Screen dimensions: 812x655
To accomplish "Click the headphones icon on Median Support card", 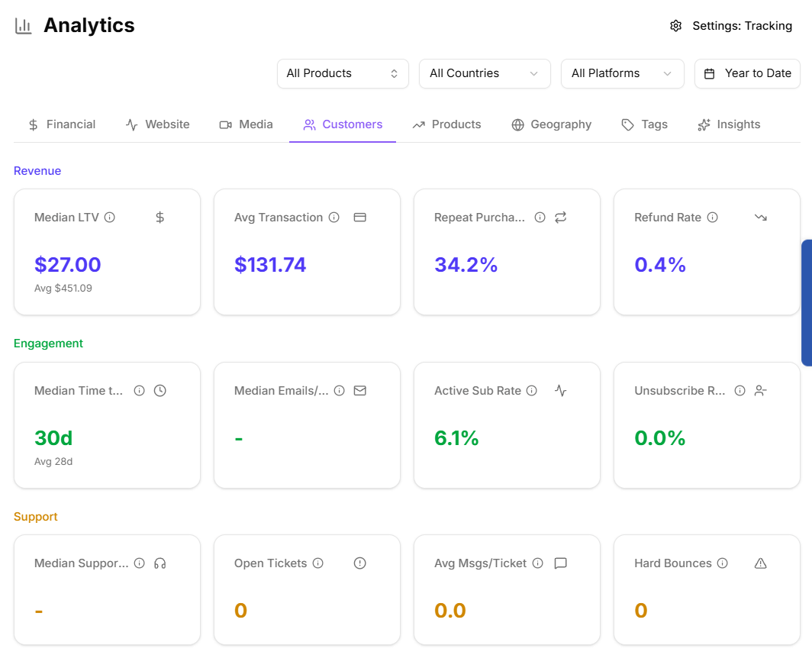I will [x=160, y=563].
